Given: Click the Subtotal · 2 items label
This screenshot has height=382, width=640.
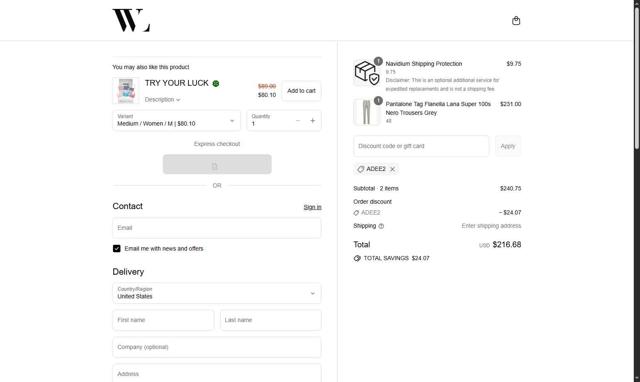Looking at the screenshot, I should (376, 189).
